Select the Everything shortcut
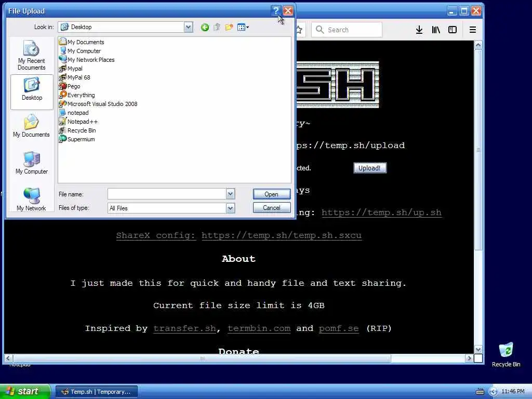 (77, 95)
